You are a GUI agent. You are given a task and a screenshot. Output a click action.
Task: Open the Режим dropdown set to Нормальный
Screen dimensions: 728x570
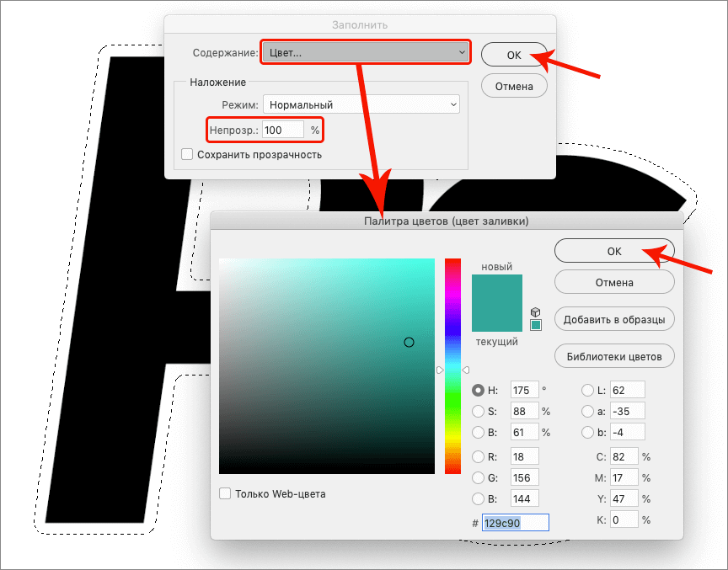(x=361, y=104)
